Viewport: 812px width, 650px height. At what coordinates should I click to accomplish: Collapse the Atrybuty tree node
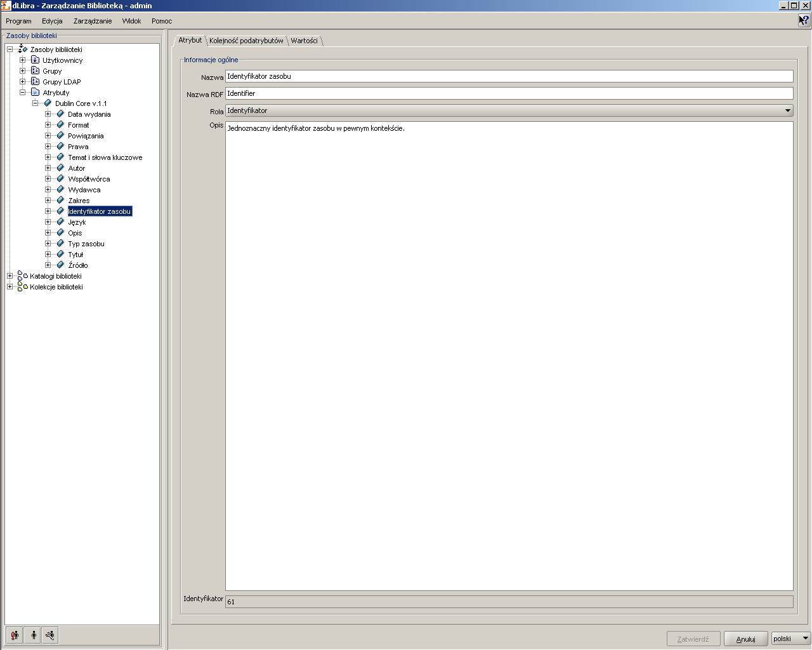click(x=22, y=93)
